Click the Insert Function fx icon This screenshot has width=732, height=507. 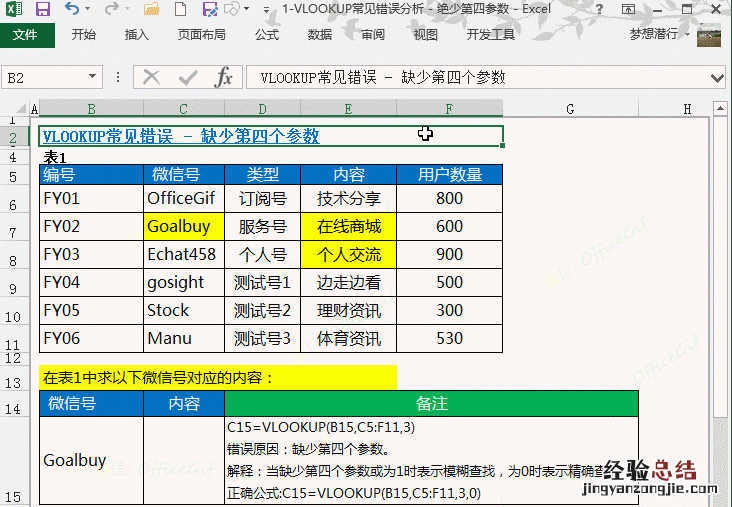click(x=224, y=77)
